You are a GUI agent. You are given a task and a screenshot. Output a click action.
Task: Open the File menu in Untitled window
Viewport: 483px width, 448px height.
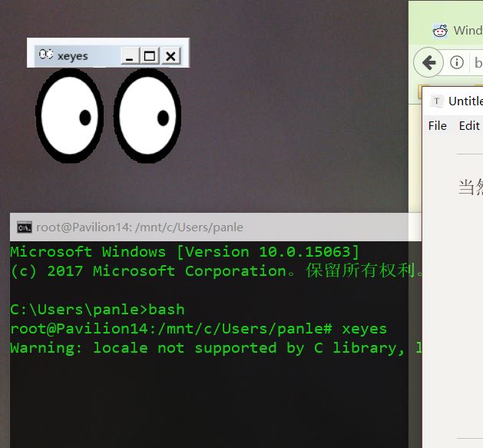(x=438, y=126)
